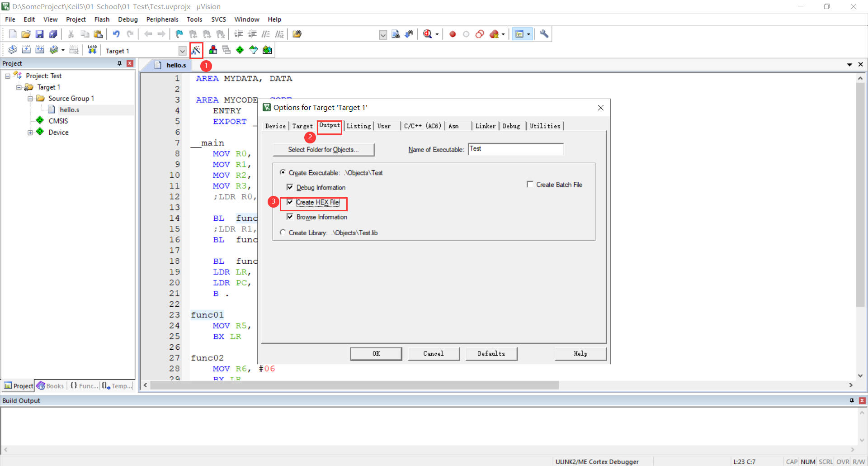Screen dimensions: 868x466
Task: Click the Find in Files icon
Action: click(x=297, y=34)
